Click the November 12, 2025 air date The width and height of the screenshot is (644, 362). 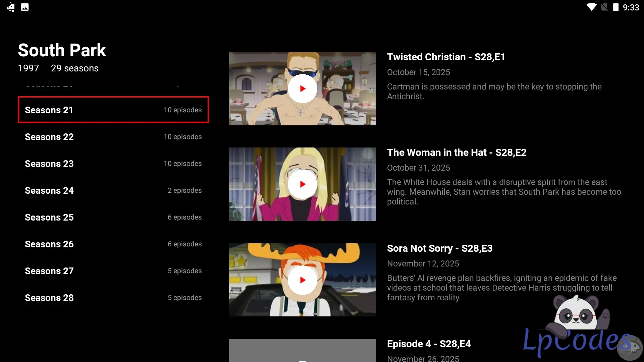pyautogui.click(x=423, y=263)
